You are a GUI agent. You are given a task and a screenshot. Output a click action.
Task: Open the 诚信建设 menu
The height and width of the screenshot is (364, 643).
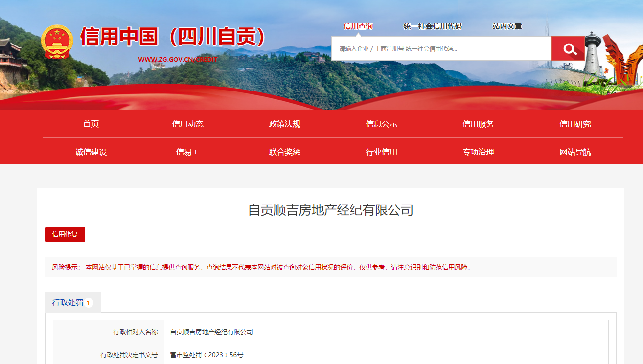(x=91, y=152)
